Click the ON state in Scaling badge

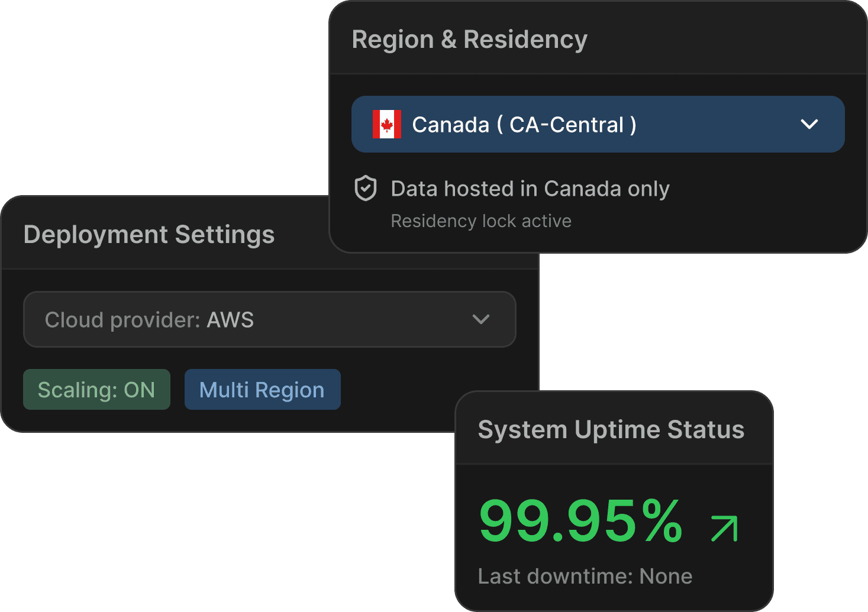coord(139,390)
